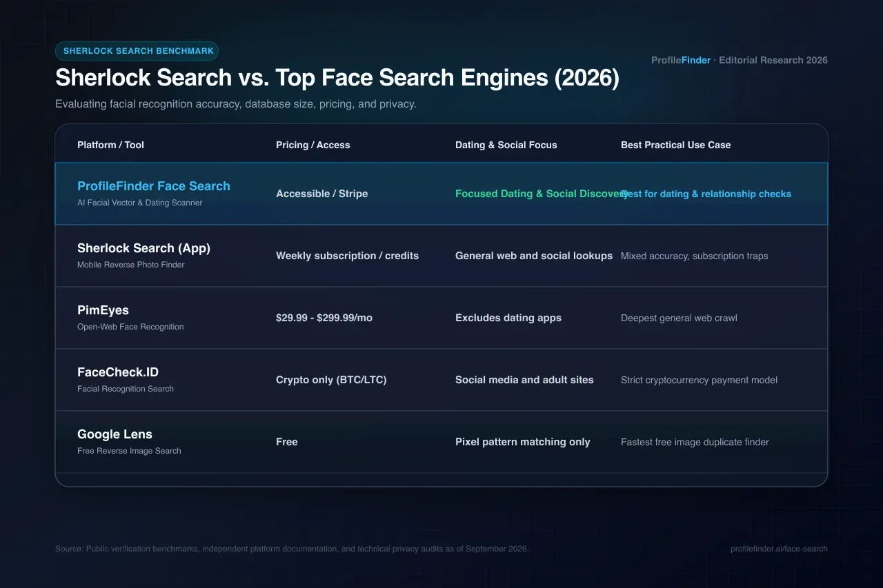The height and width of the screenshot is (588, 883).
Task: Click the Platform / Tool column header
Action: (x=110, y=145)
